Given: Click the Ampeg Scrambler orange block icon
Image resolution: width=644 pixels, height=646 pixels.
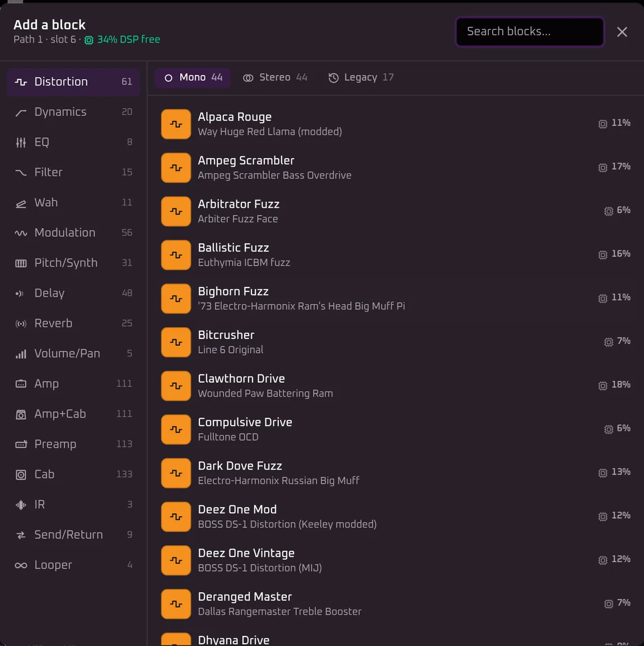Looking at the screenshot, I should pos(176,168).
